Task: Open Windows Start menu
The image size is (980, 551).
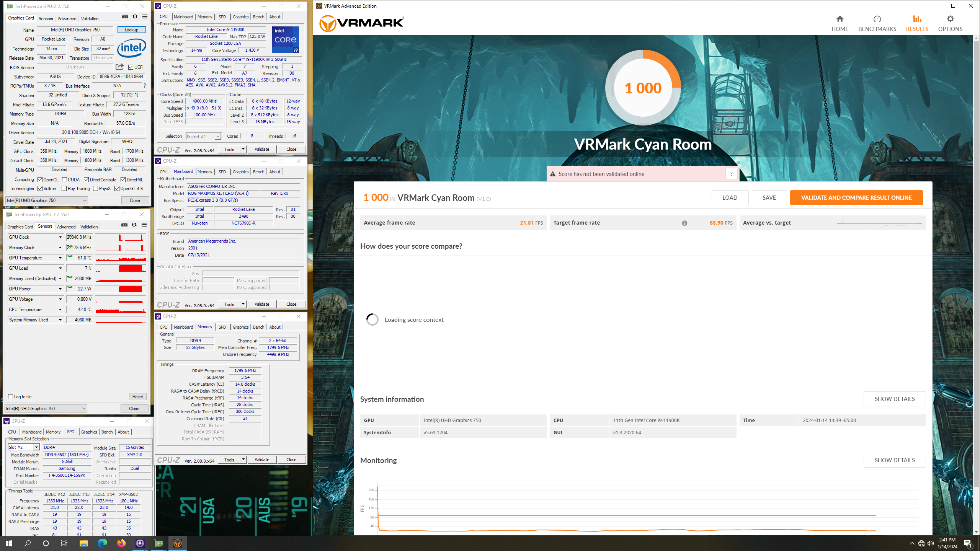Action: coord(9,543)
